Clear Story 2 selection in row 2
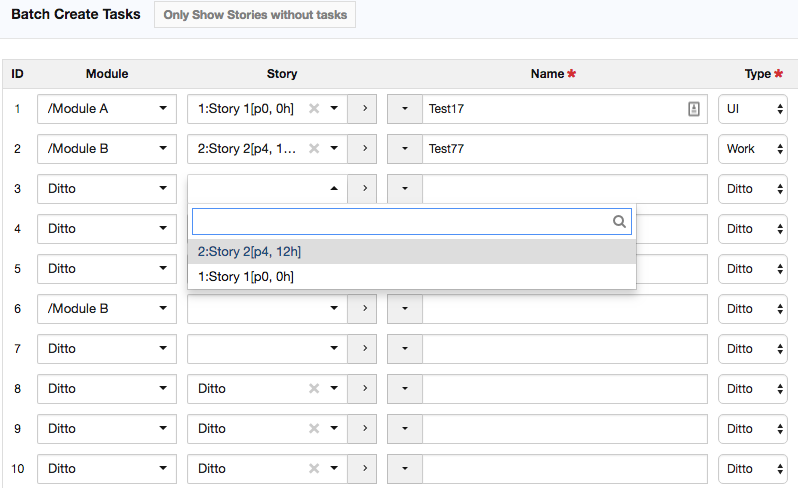Viewport: 798px width, 488px height. click(314, 149)
